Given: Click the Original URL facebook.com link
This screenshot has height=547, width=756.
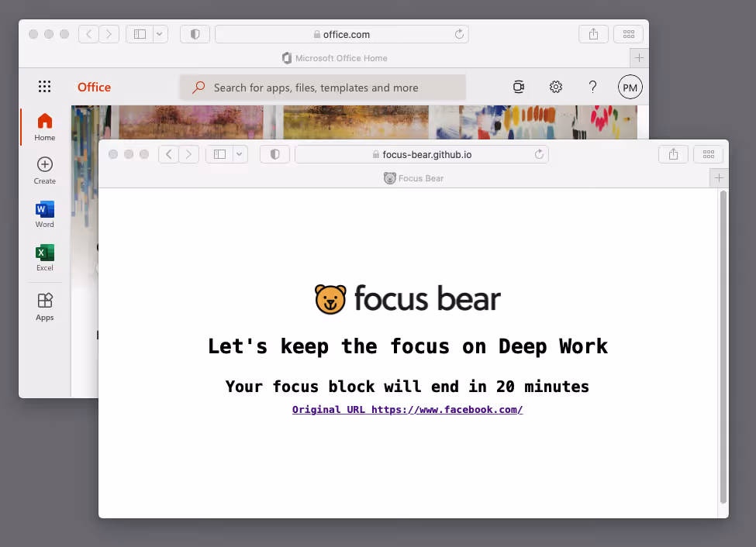Looking at the screenshot, I should tap(407, 409).
